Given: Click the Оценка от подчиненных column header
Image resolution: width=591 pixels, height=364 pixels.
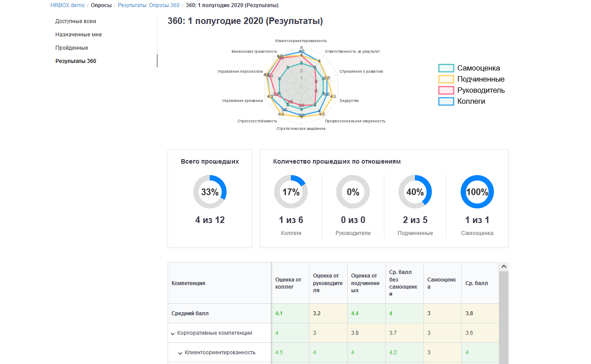Looking at the screenshot, I should click(366, 283).
